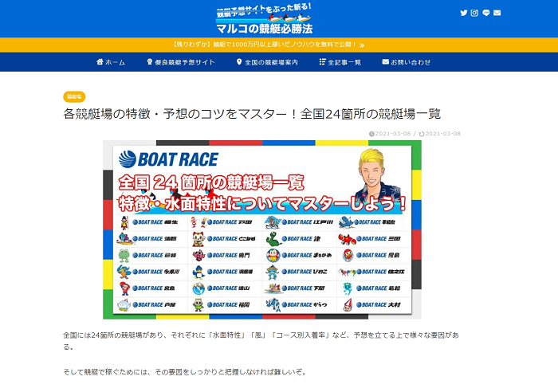Click the article title 各競艇場の特徴
This screenshot has width=558, height=392.
[x=252, y=114]
